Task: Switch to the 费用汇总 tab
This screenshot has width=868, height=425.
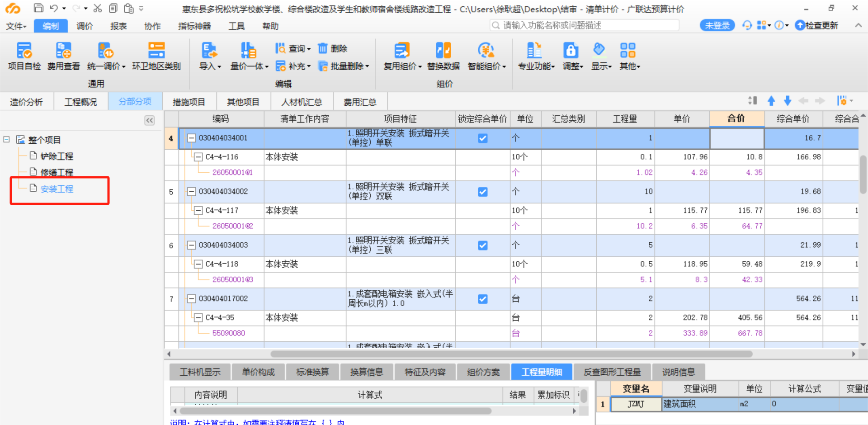Action: click(360, 102)
